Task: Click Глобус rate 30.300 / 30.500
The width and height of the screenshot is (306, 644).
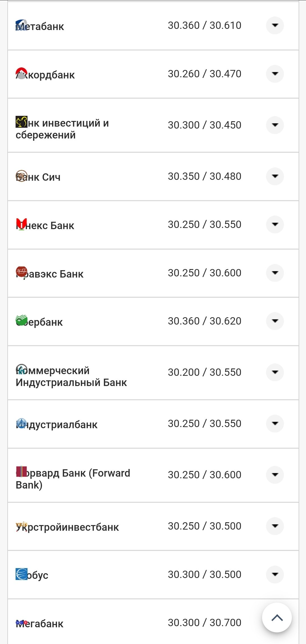Action: pos(205,574)
